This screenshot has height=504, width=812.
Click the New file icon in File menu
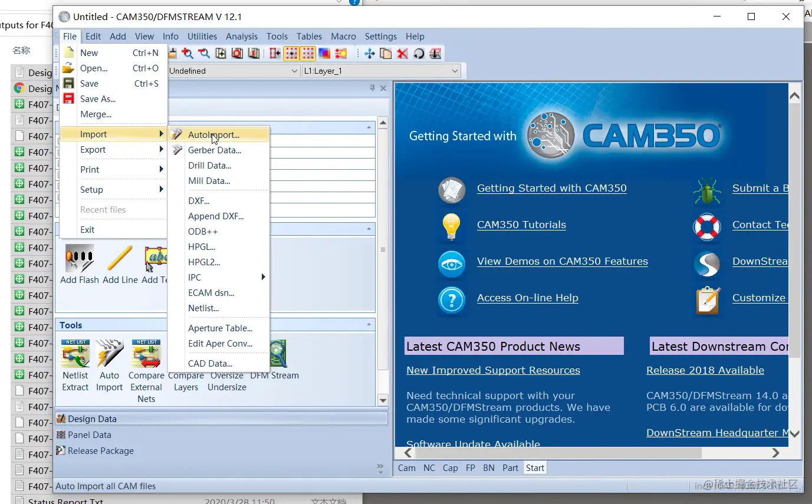[69, 52]
